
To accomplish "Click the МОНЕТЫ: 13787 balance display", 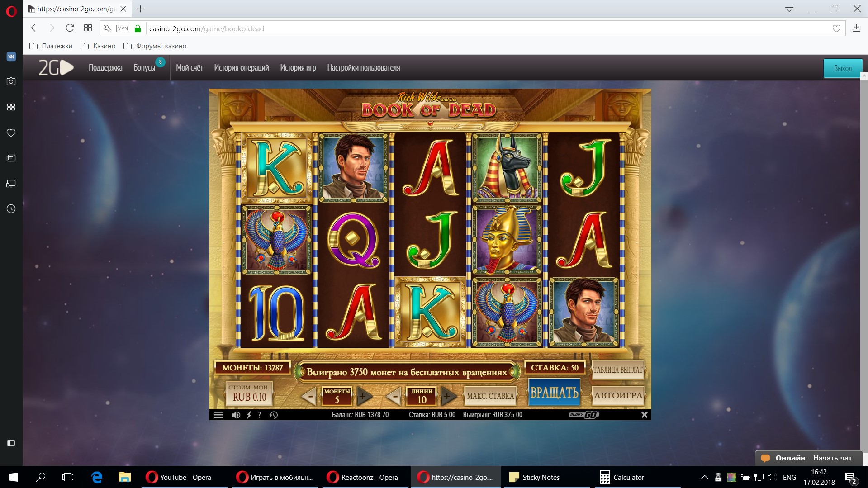I will click(x=252, y=368).
